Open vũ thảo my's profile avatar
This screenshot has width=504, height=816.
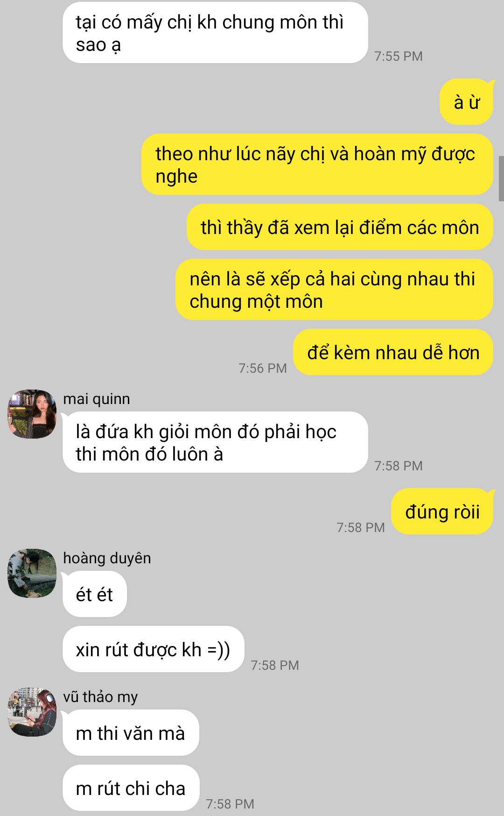[x=32, y=712]
